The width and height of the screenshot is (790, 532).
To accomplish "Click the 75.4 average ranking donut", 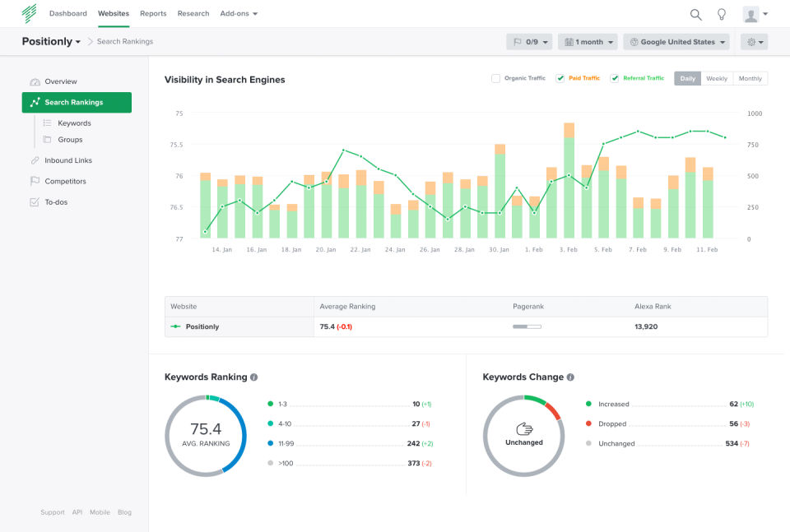I will click(x=206, y=436).
